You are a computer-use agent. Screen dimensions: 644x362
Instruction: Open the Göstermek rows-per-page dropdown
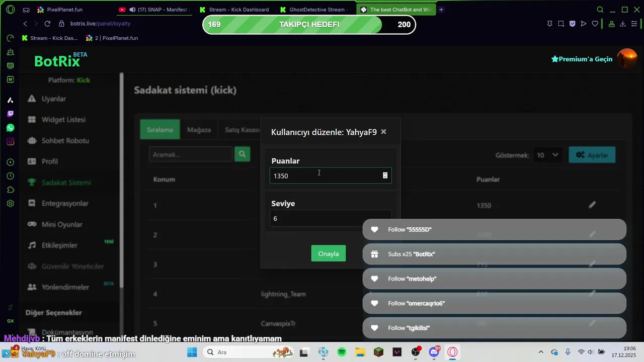coord(548,155)
